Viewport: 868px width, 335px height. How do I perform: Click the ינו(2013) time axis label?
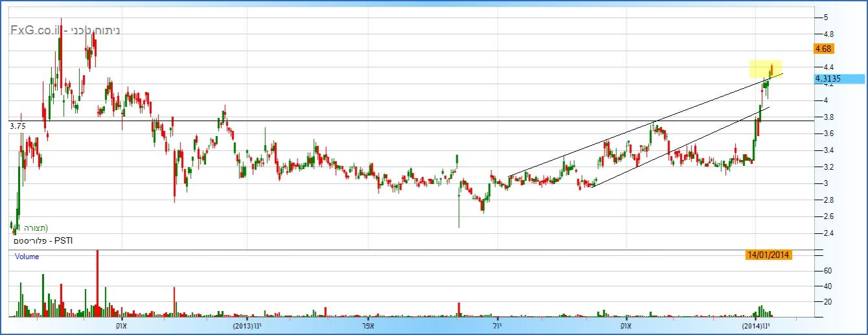pos(248,325)
